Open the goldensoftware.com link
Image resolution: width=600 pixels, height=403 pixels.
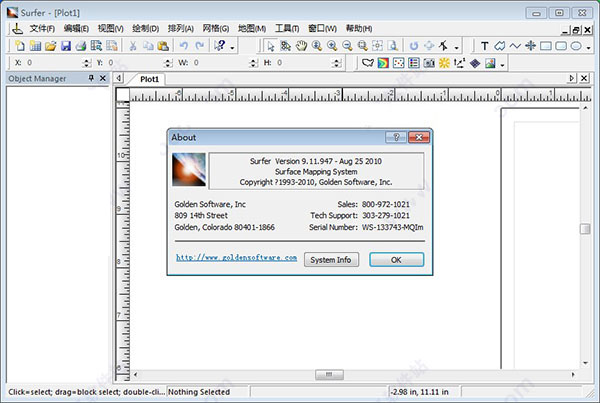click(x=236, y=258)
